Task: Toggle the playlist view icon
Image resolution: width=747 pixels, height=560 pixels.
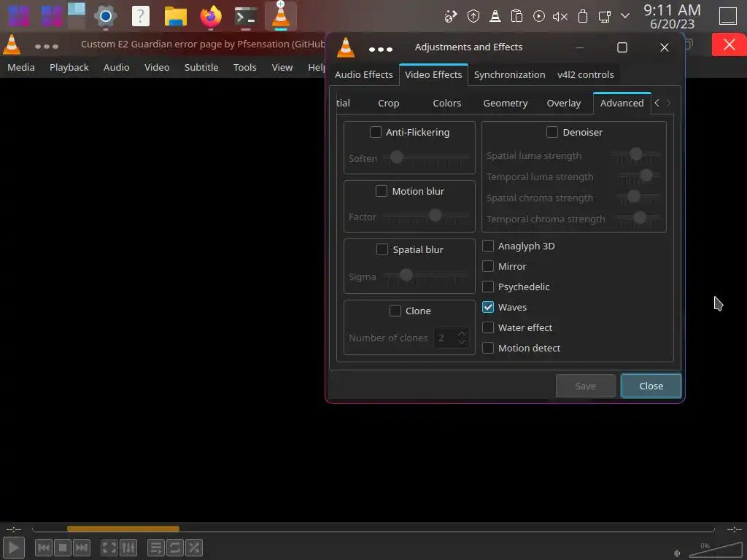Action: click(x=156, y=548)
